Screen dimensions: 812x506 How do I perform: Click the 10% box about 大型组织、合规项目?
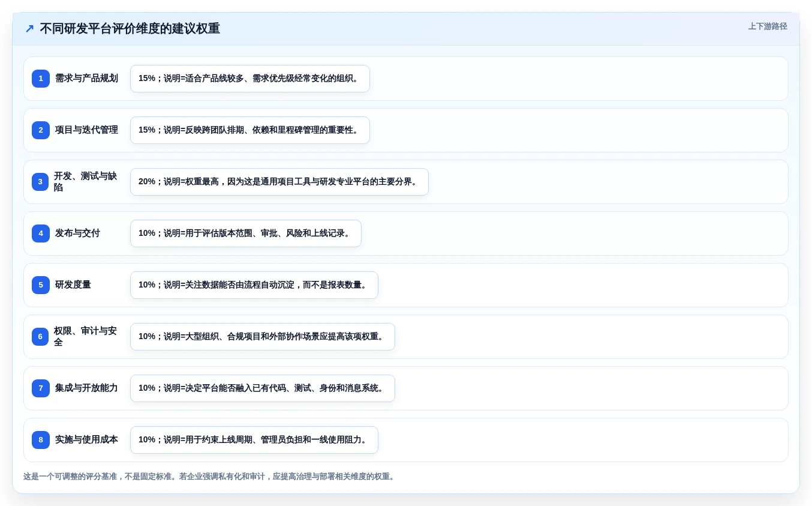point(263,337)
